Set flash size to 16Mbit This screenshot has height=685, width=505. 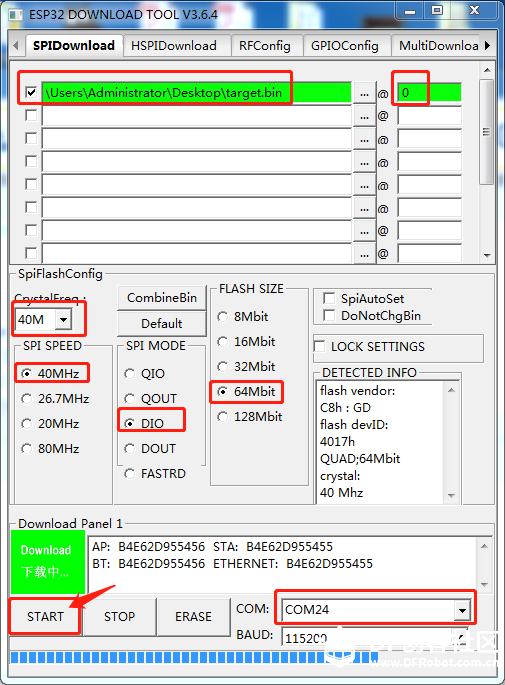pos(246,341)
